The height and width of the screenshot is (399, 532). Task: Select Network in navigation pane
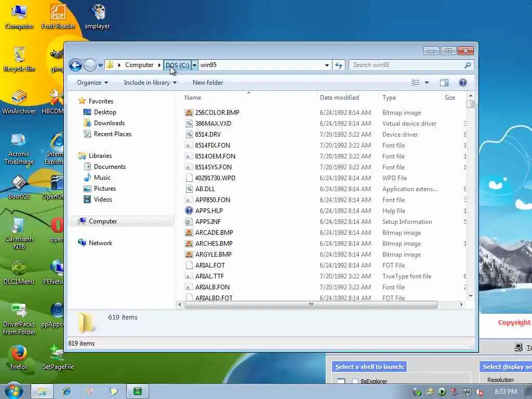tap(100, 243)
